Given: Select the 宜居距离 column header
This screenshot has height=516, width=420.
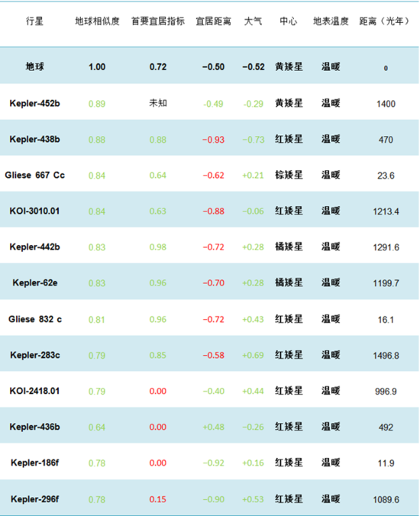Looking at the screenshot, I should click(213, 21).
